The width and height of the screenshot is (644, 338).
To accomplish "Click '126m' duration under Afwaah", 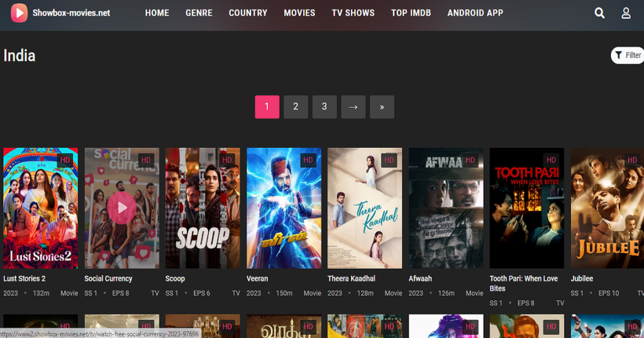I will tap(447, 293).
